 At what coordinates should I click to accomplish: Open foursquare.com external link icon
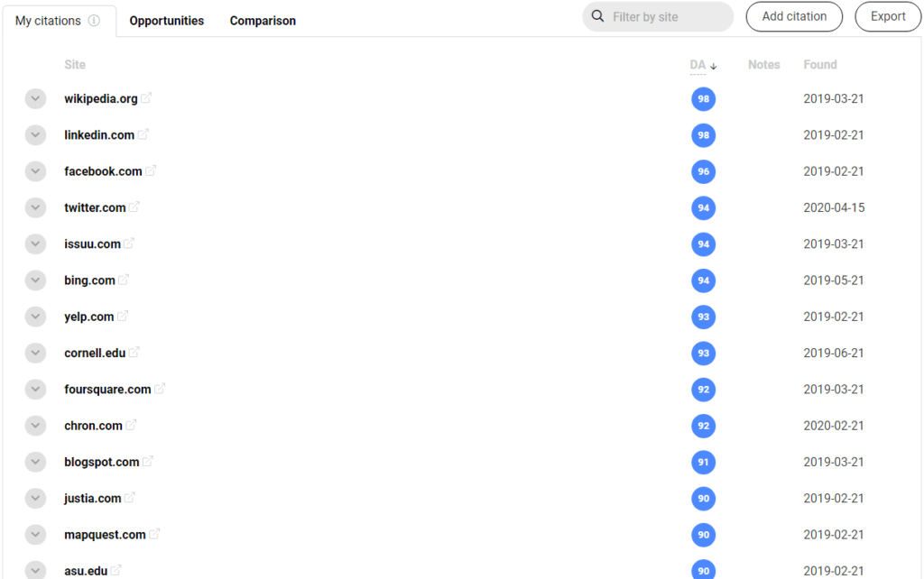click(160, 389)
